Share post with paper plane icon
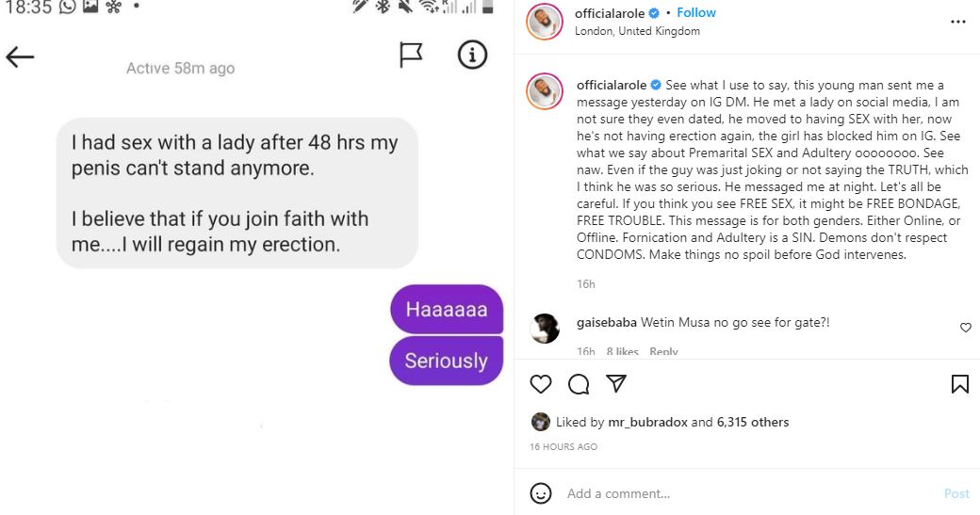Image resolution: width=980 pixels, height=515 pixels. pyautogui.click(x=616, y=384)
